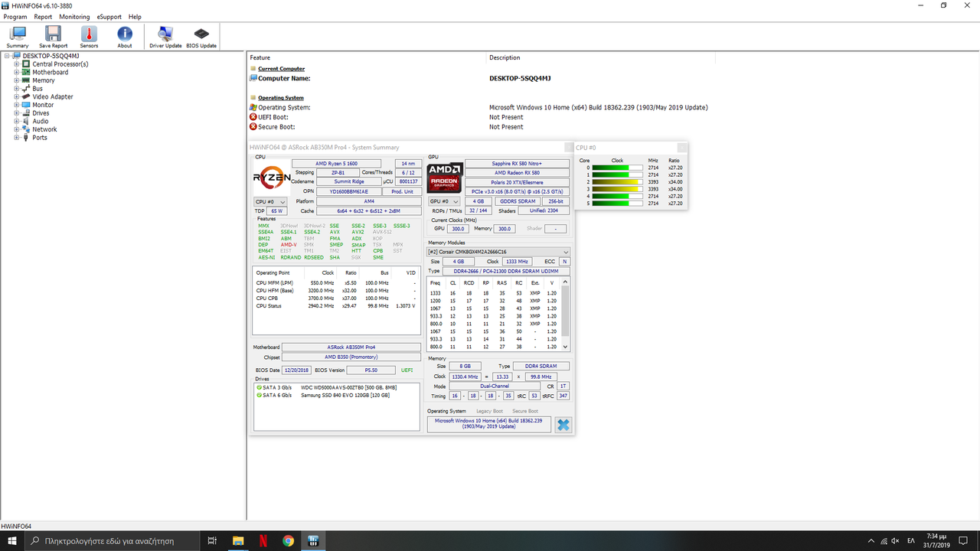
Task: Open the Monitoring menu
Action: [74, 17]
